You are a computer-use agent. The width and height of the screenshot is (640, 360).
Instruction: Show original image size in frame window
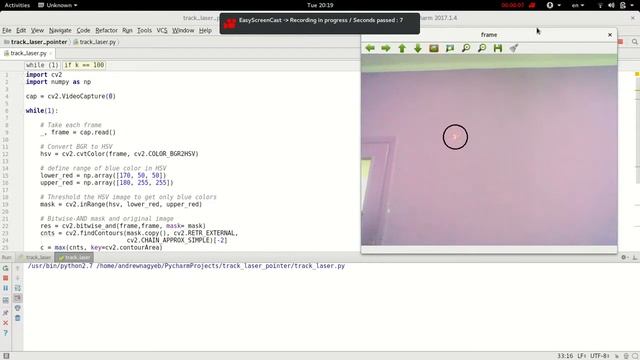433,48
